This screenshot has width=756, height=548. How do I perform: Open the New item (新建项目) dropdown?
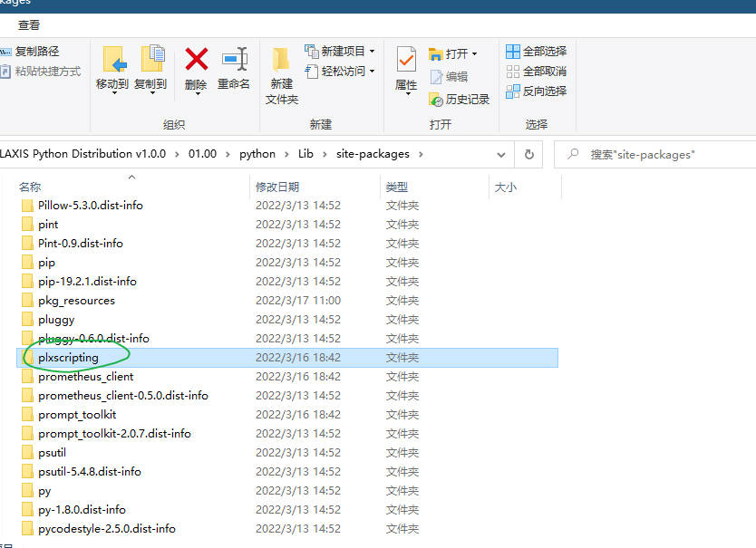[x=339, y=51]
